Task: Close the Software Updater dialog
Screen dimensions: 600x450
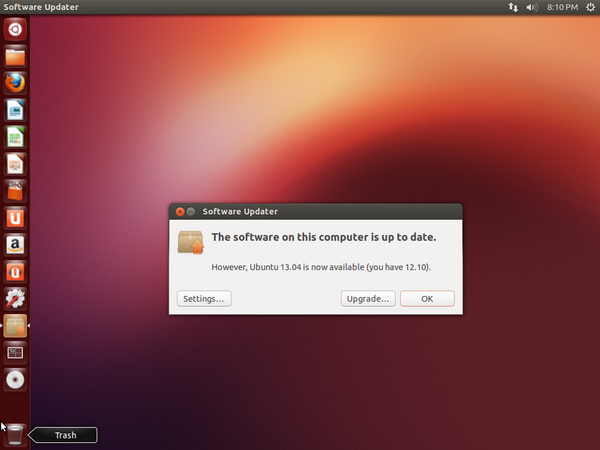Action: pyautogui.click(x=180, y=212)
